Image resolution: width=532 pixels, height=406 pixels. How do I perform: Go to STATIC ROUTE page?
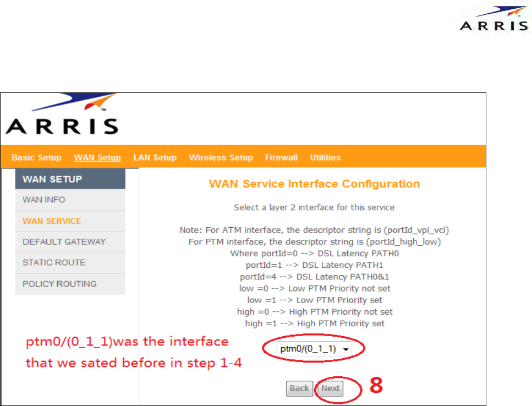pos(70,262)
